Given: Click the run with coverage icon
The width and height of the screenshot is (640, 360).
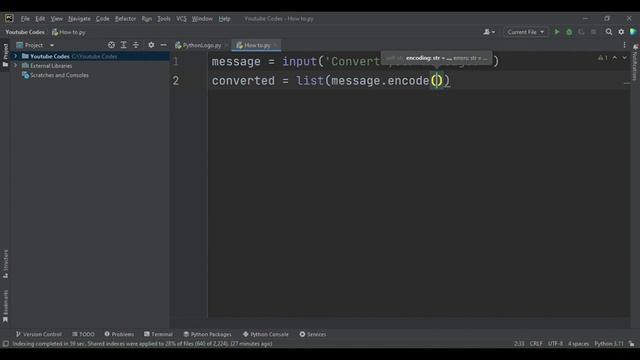Looking at the screenshot, I should point(581,32).
